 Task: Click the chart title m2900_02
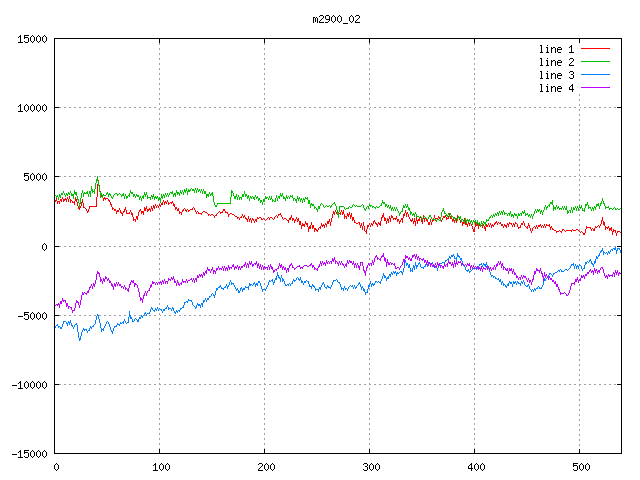[x=337, y=19]
